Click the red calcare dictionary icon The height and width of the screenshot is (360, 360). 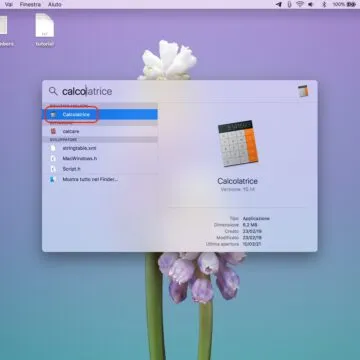[53, 131]
